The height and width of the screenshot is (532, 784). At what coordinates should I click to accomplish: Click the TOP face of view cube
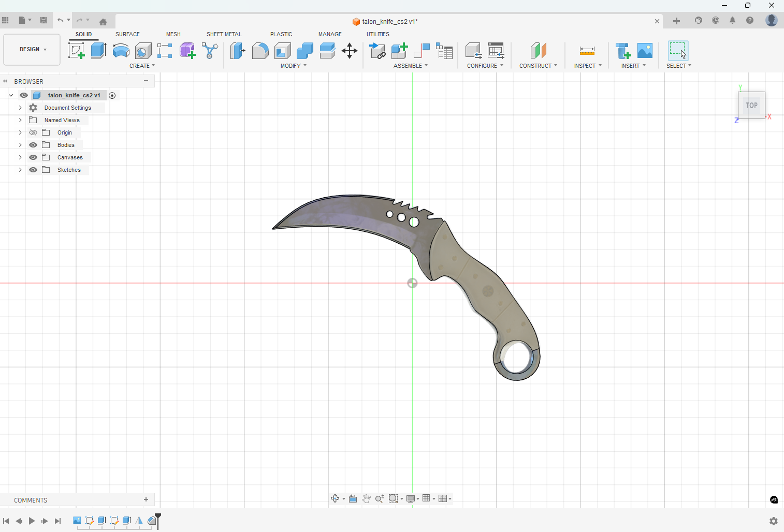[751, 106]
